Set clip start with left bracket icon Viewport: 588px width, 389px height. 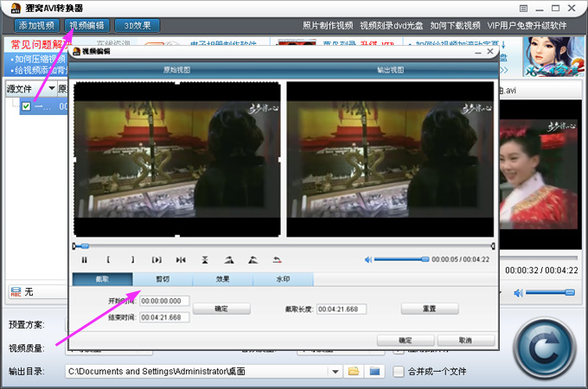click(108, 259)
